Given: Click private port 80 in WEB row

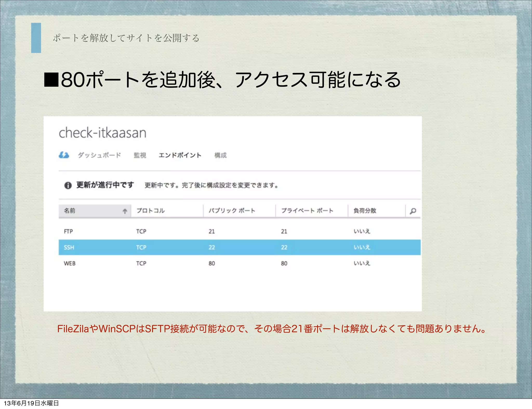Looking at the screenshot, I should point(284,263).
